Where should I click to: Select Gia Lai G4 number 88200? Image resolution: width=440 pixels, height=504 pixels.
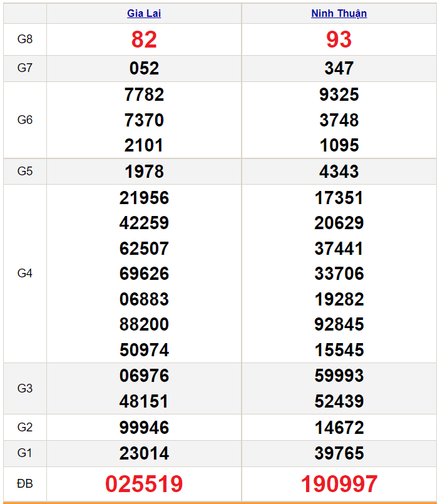(x=144, y=324)
